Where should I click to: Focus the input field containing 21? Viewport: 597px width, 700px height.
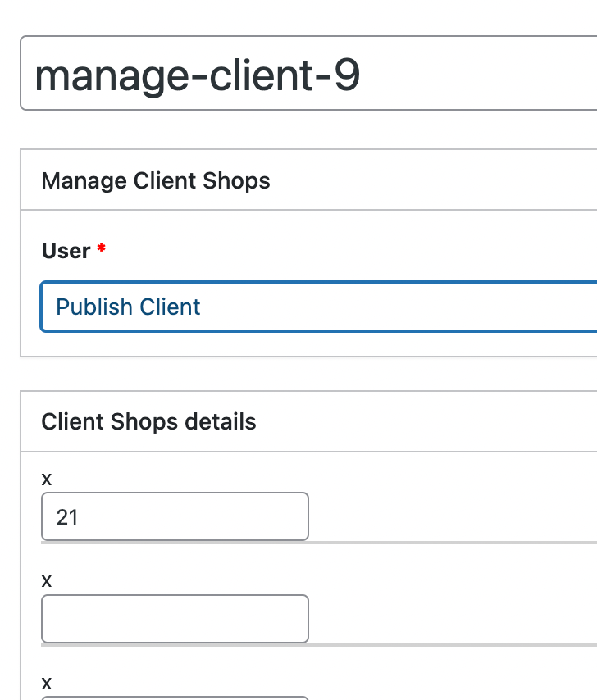tap(175, 516)
